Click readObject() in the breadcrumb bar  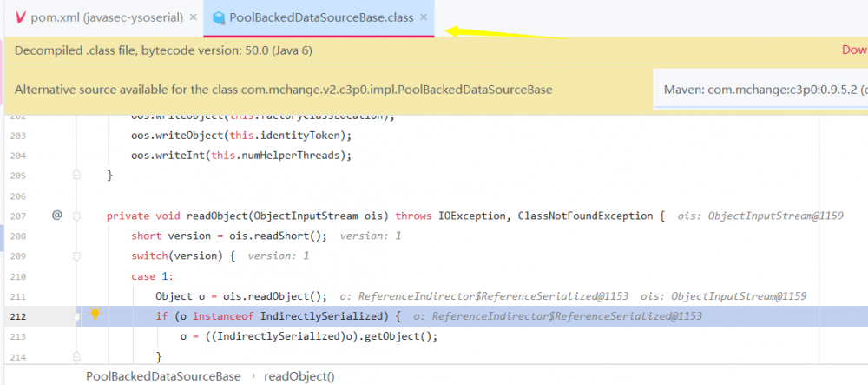pos(299,376)
